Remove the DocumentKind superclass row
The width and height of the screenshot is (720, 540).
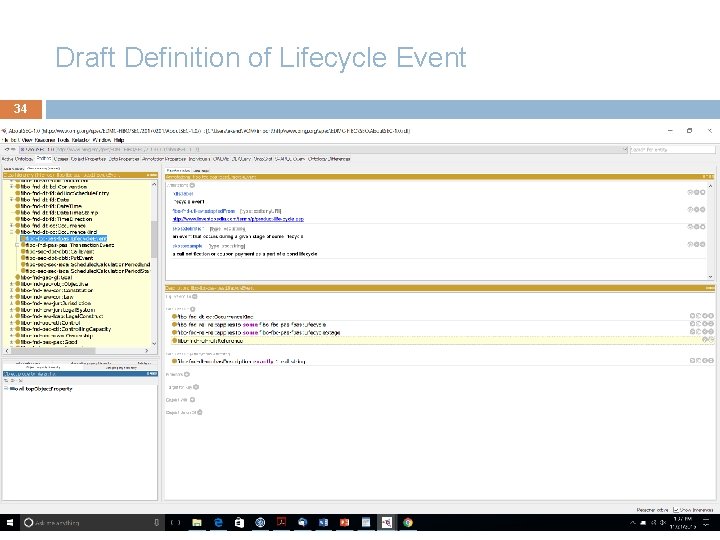coord(705,316)
